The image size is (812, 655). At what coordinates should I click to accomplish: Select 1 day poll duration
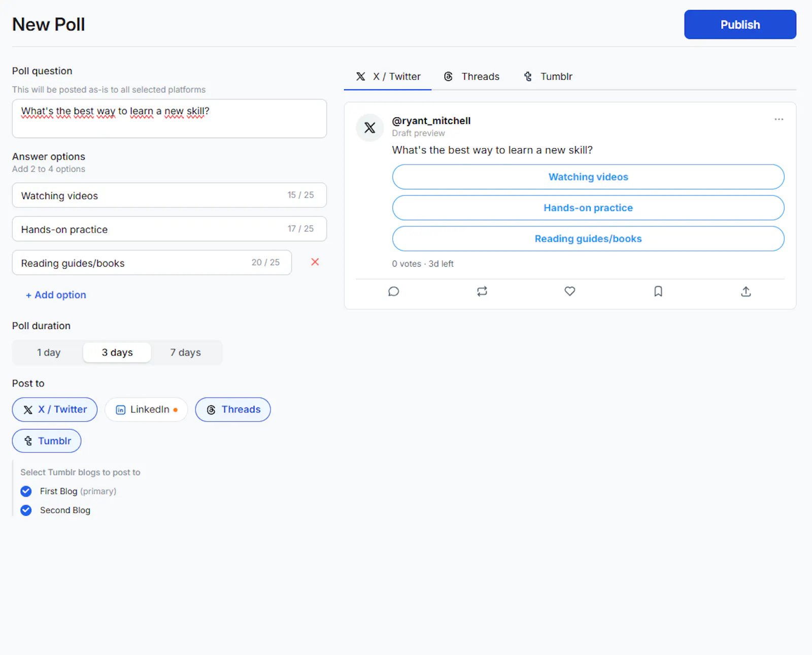click(x=49, y=352)
